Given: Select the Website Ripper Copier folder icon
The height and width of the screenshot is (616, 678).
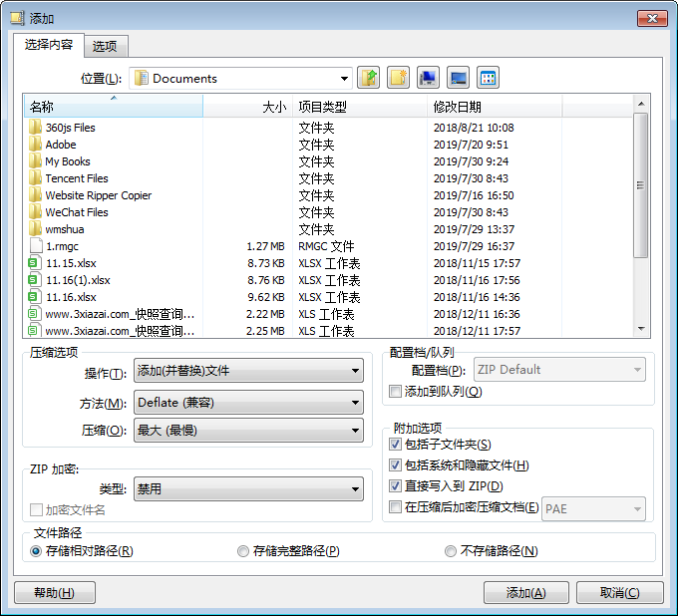Looking at the screenshot, I should [x=35, y=195].
